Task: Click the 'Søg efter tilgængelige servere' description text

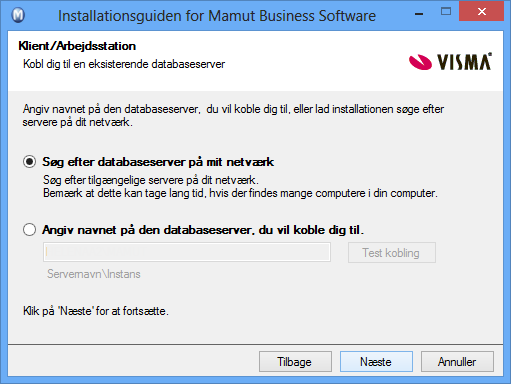Action: coord(151,180)
